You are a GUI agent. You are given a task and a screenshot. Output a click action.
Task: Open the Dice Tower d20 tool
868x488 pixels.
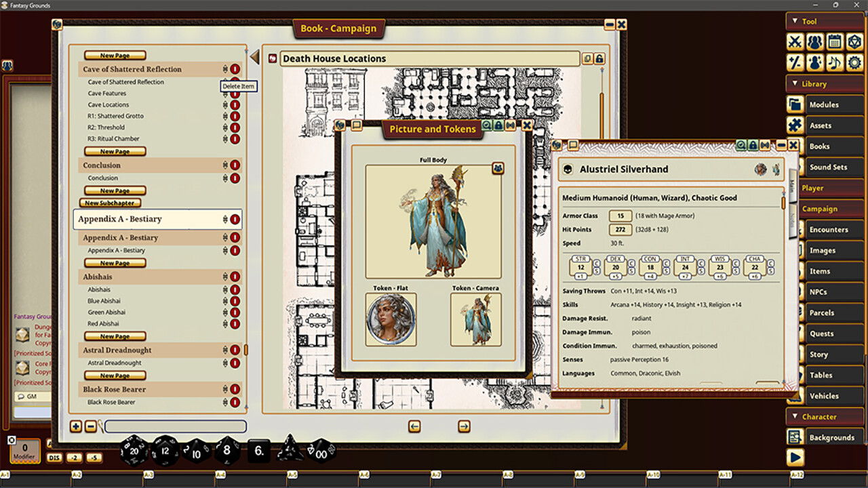point(855,42)
